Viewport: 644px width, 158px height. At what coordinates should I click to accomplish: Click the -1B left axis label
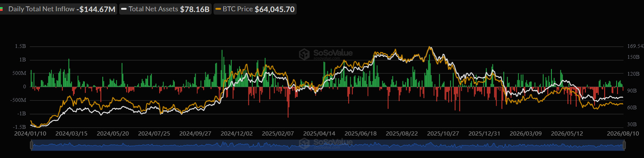click(21, 114)
